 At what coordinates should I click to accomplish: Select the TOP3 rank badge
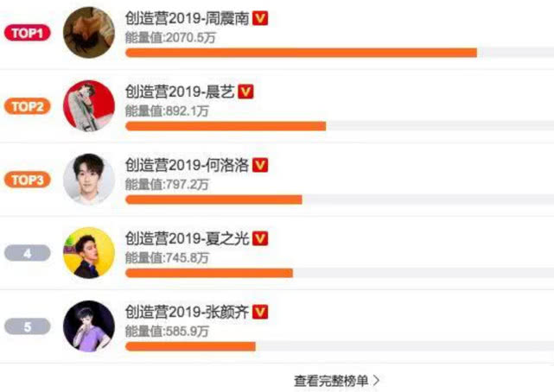point(27,180)
